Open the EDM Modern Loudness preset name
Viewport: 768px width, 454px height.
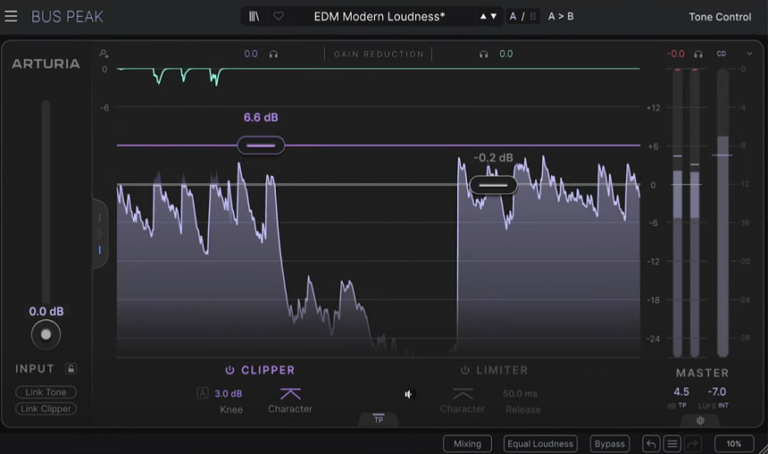[379, 16]
